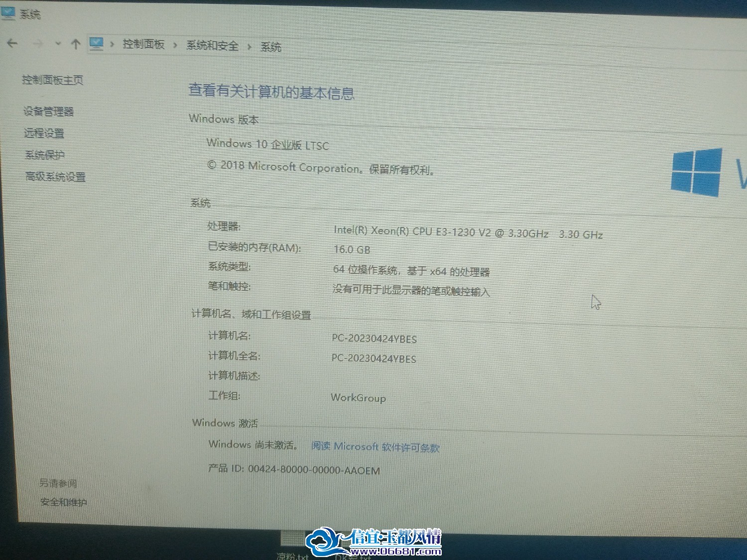Click the 没有可用于此显示器的笔或触控输入 text
Image resolution: width=747 pixels, height=560 pixels.
[x=411, y=290]
